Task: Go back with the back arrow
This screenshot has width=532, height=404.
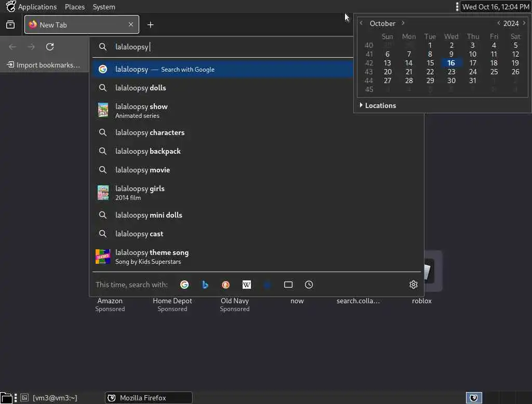Action: (12, 47)
